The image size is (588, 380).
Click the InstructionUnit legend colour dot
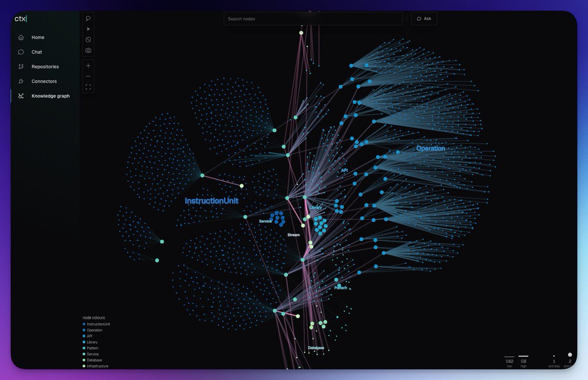84,324
